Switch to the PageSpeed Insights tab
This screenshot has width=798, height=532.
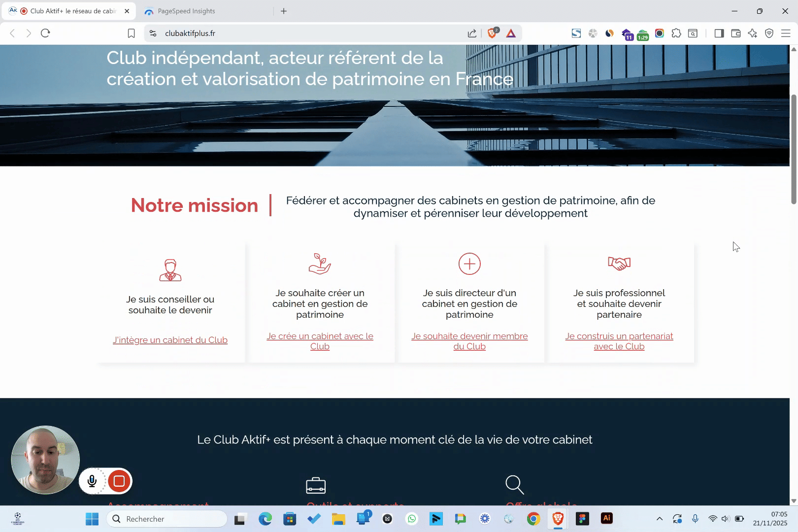click(186, 11)
